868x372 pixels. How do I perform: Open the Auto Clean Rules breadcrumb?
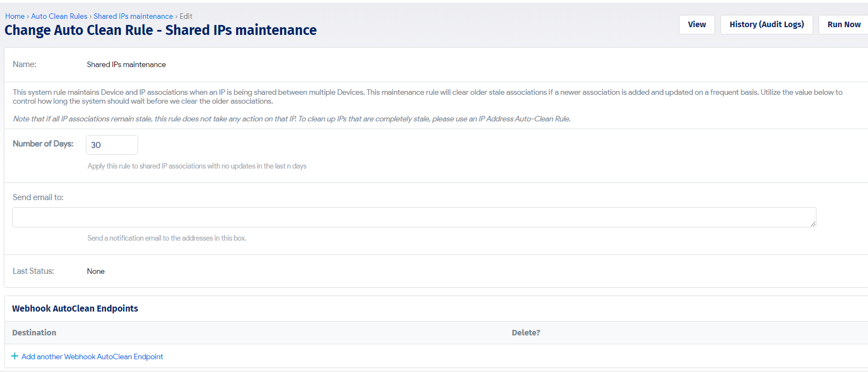tap(59, 16)
